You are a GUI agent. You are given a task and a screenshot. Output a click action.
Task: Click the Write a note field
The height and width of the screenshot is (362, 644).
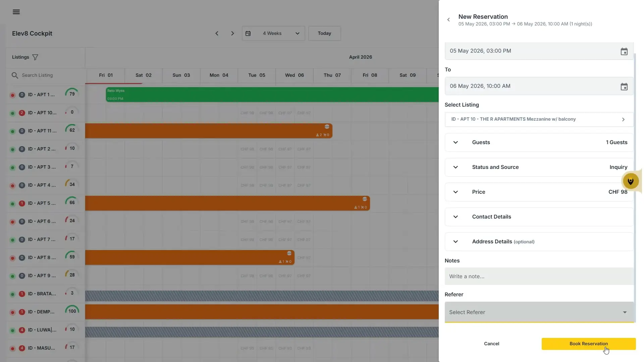[539, 277]
